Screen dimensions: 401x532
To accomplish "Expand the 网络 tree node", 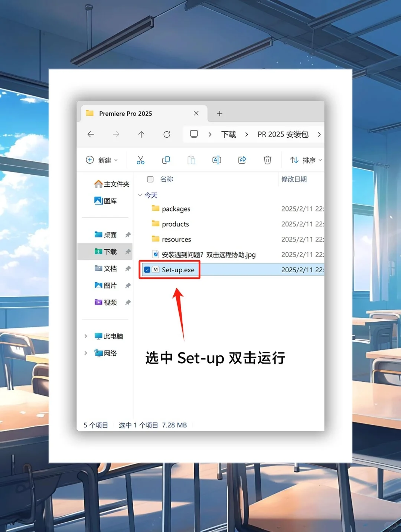I will coord(86,353).
